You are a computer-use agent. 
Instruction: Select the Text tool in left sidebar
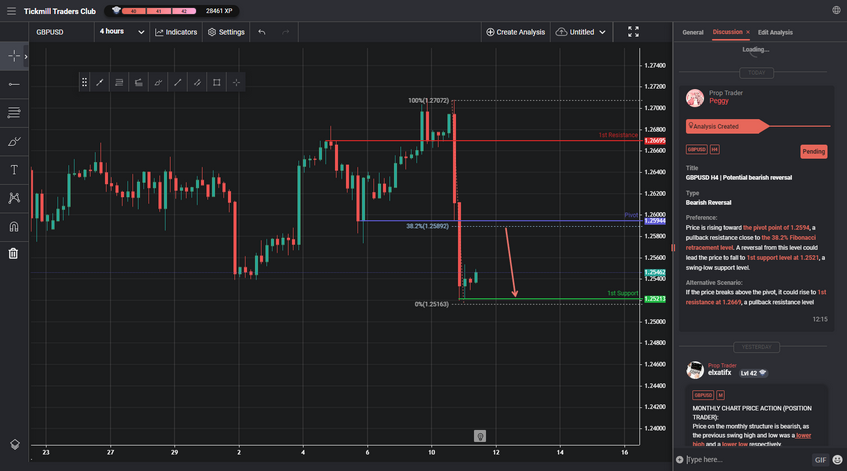click(x=14, y=170)
